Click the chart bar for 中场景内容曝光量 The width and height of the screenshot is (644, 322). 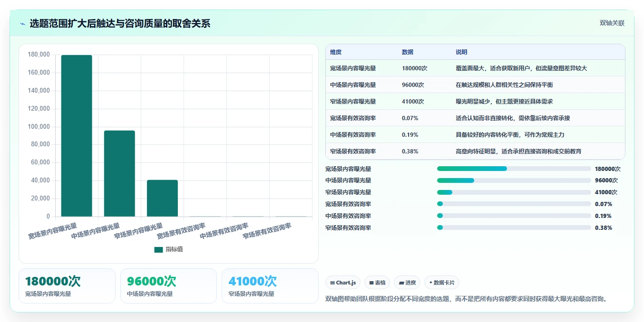[x=119, y=173]
